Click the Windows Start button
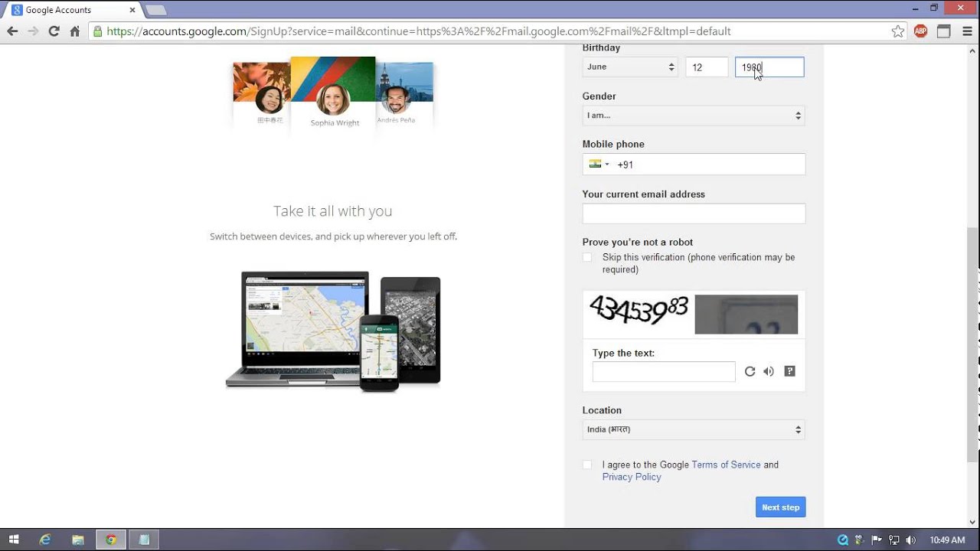Viewport: 980px width, 551px height. pyautogui.click(x=13, y=540)
